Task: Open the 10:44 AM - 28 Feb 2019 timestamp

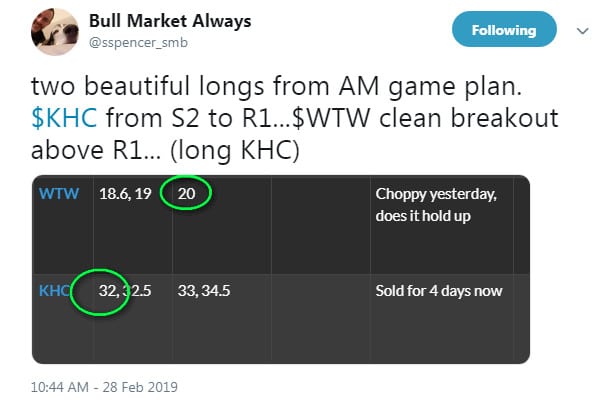Action: (104, 387)
